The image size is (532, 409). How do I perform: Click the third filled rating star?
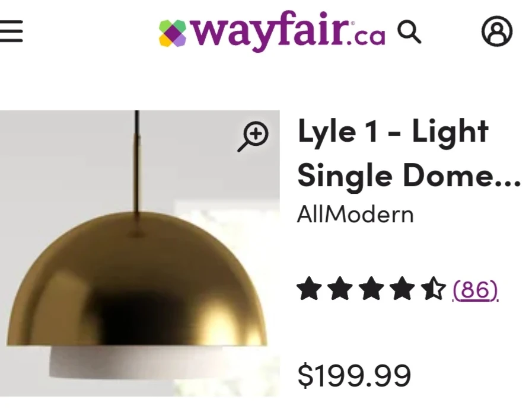tap(371, 289)
